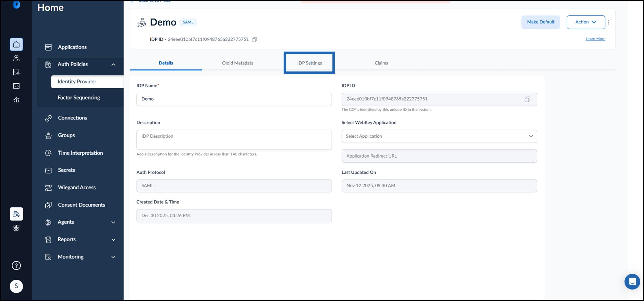Click the IDP Name input field

click(x=234, y=99)
